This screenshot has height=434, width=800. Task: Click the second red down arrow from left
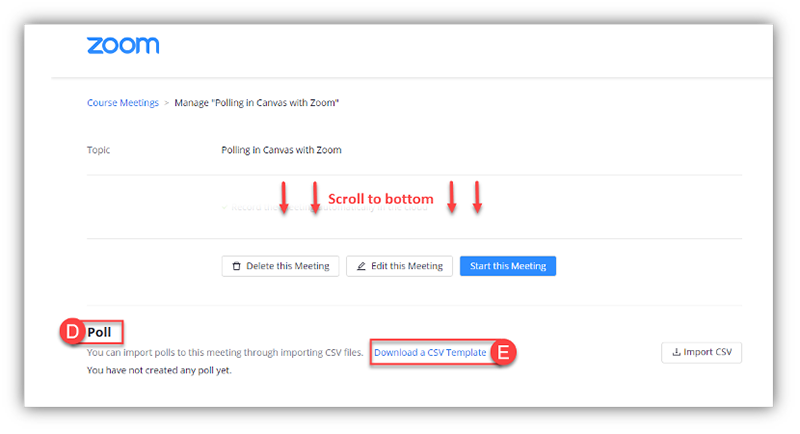click(314, 198)
